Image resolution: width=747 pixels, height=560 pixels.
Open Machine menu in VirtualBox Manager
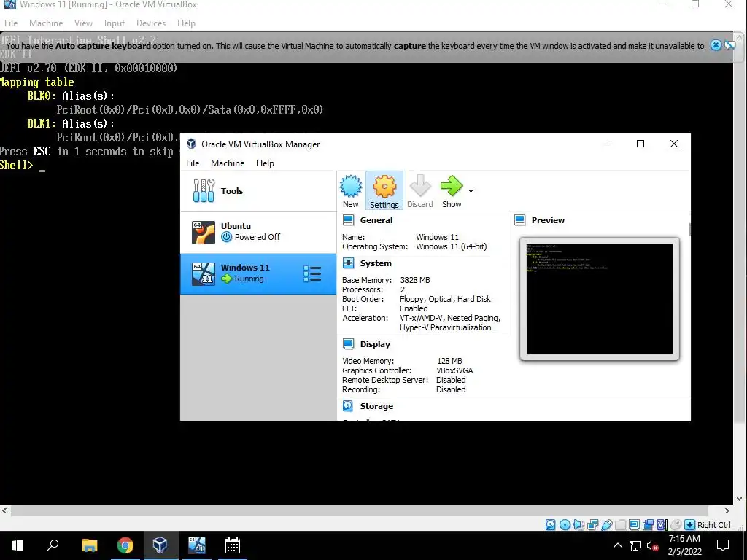tap(228, 163)
